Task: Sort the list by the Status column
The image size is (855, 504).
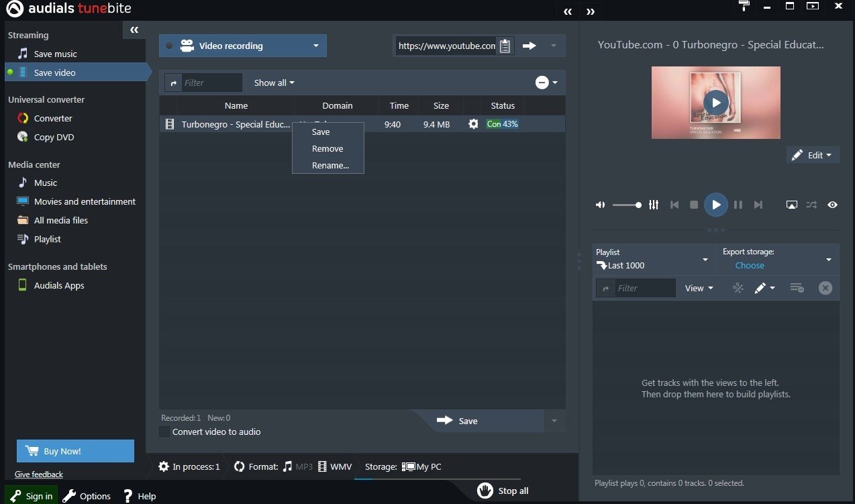Action: [503, 105]
